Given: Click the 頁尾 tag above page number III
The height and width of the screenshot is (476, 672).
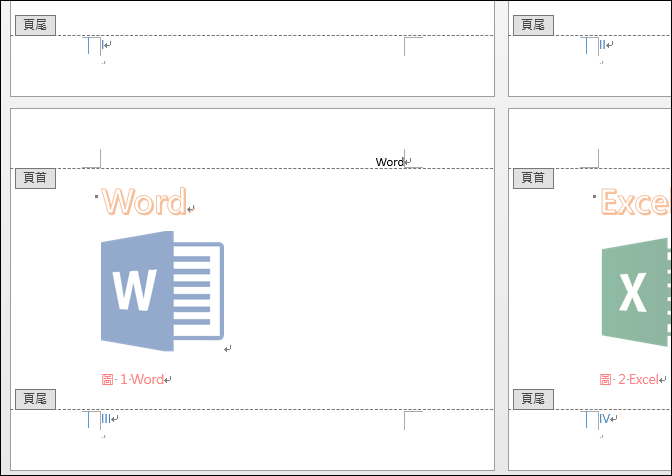Looking at the screenshot, I should (36, 399).
